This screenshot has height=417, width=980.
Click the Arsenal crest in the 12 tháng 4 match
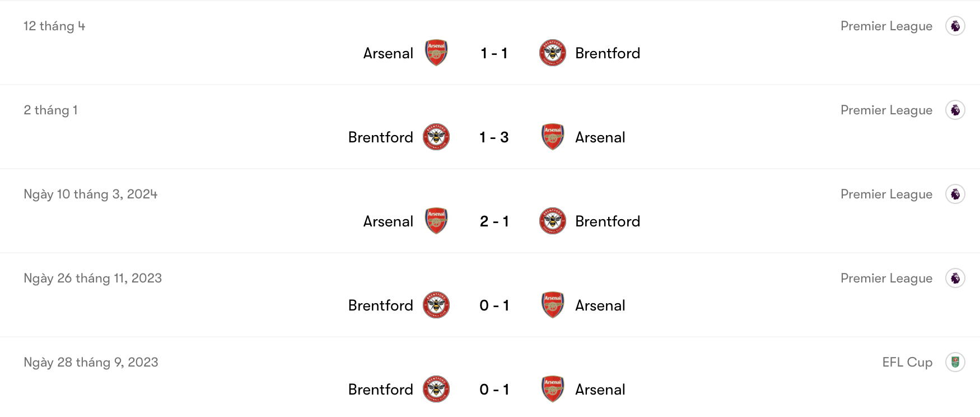pos(436,53)
